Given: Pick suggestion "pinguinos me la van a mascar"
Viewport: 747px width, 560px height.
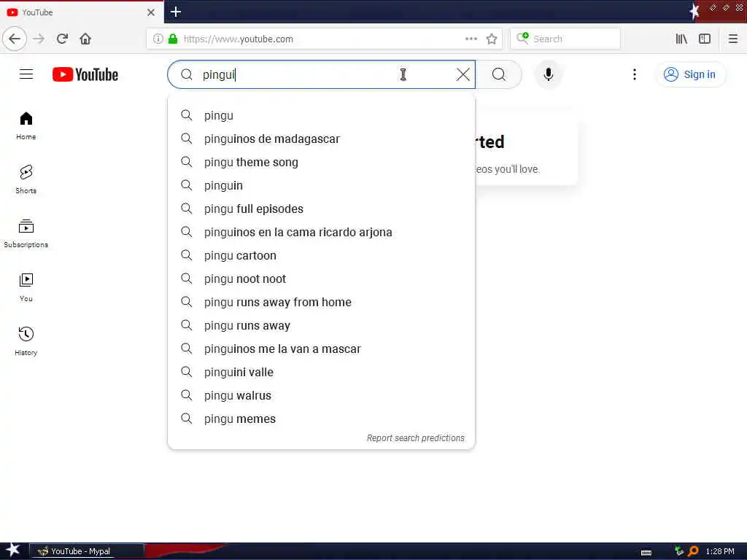Looking at the screenshot, I should pos(322,349).
